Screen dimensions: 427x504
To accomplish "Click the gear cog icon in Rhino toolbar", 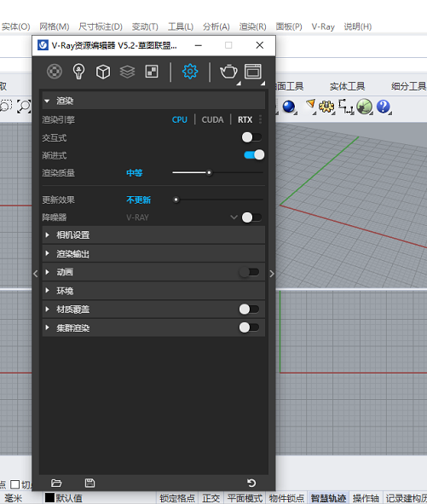I will 326,107.
